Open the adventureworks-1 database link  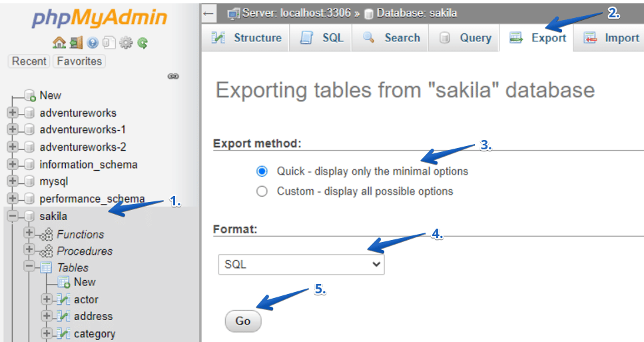point(83,129)
